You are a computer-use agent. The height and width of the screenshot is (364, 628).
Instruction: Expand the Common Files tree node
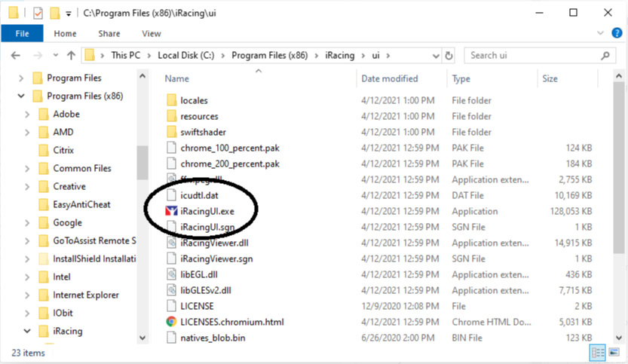[27, 169]
